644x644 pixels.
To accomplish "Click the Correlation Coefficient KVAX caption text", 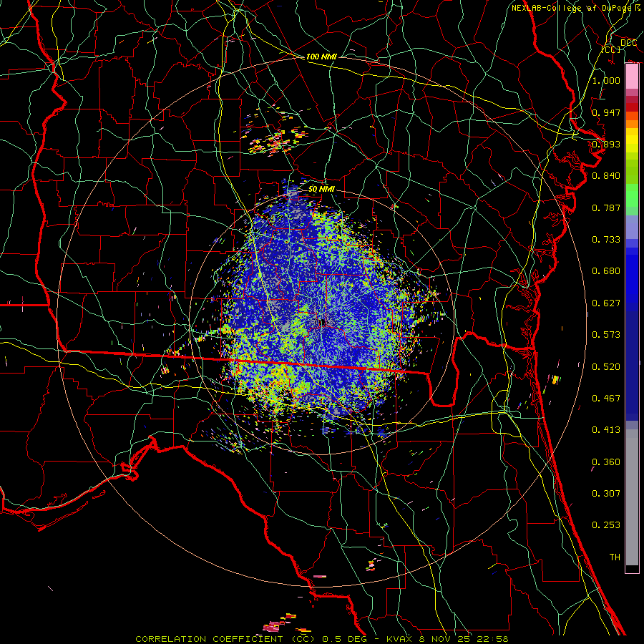I will click(321, 639).
